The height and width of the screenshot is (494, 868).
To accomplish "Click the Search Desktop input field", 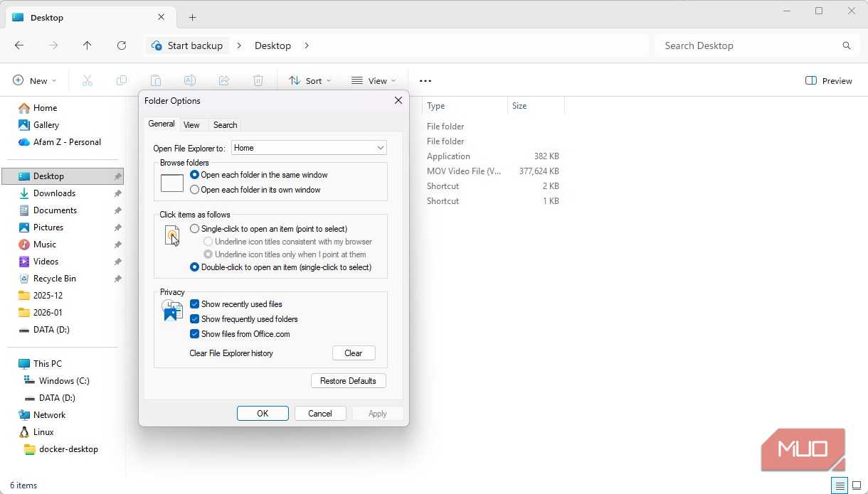I will (747, 45).
